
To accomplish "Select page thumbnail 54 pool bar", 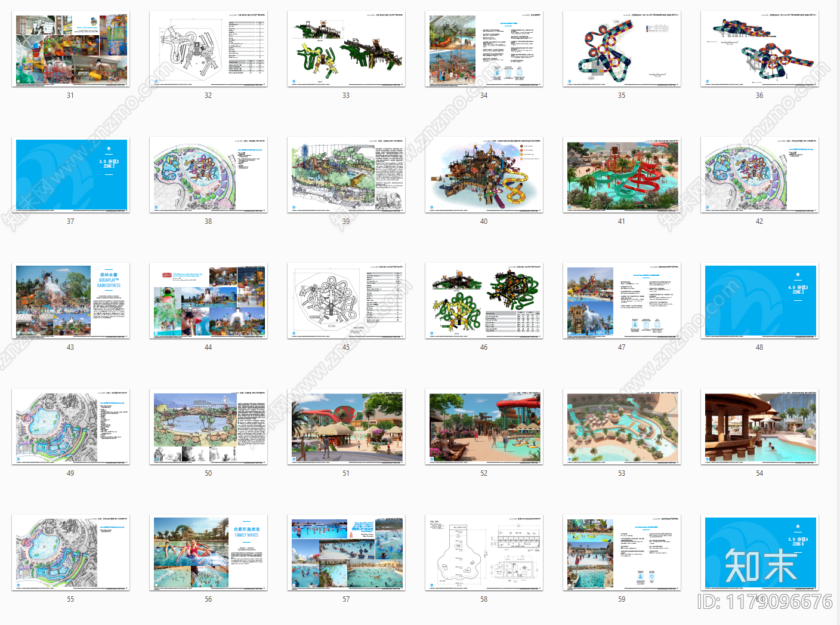I will pyautogui.click(x=759, y=427).
